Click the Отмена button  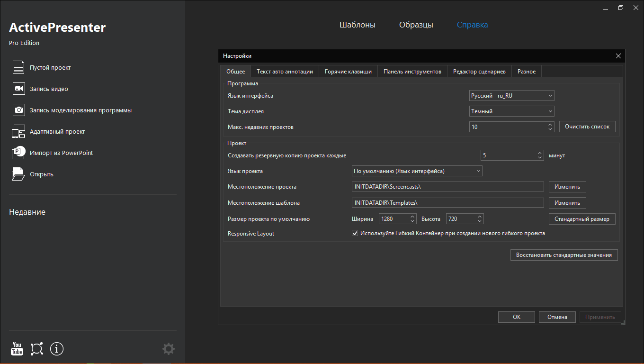point(557,317)
